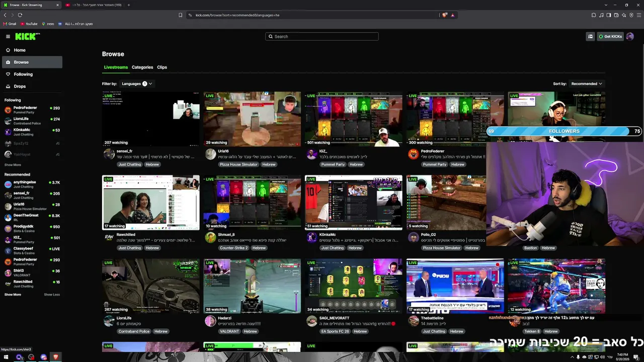644x362 pixels.
Task: Click the Pizza House Simulator tag under Uria16
Action: pos(238,164)
